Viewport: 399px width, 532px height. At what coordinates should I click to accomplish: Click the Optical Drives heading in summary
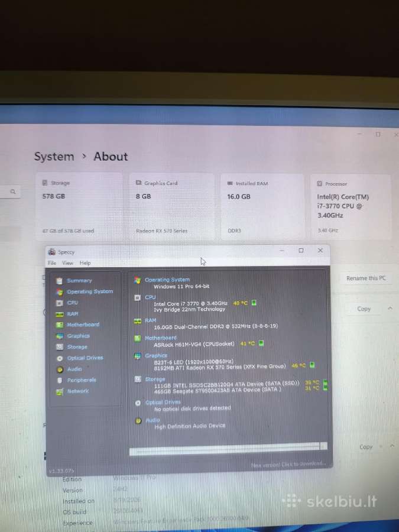(163, 403)
